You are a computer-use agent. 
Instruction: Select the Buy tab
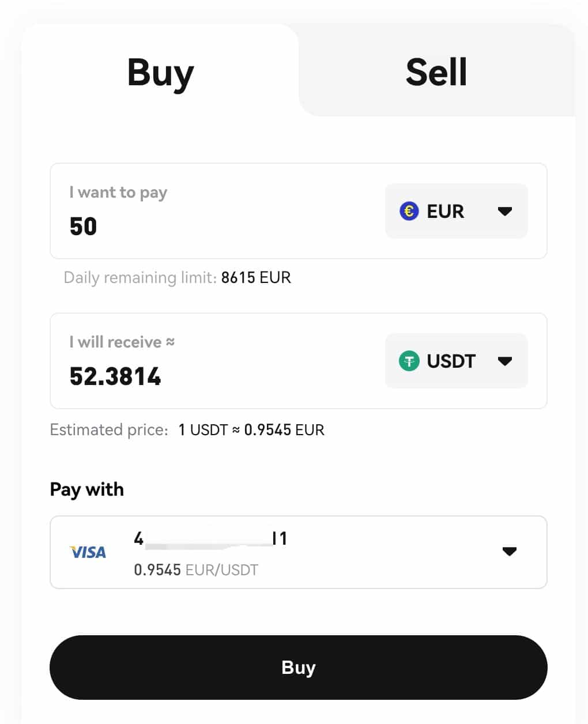click(x=160, y=72)
